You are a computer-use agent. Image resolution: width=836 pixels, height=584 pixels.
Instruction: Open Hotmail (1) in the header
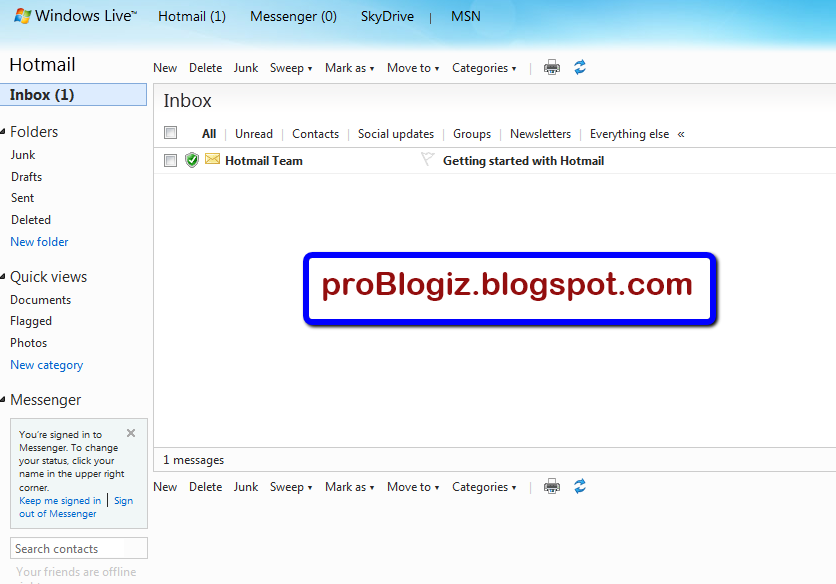click(192, 17)
